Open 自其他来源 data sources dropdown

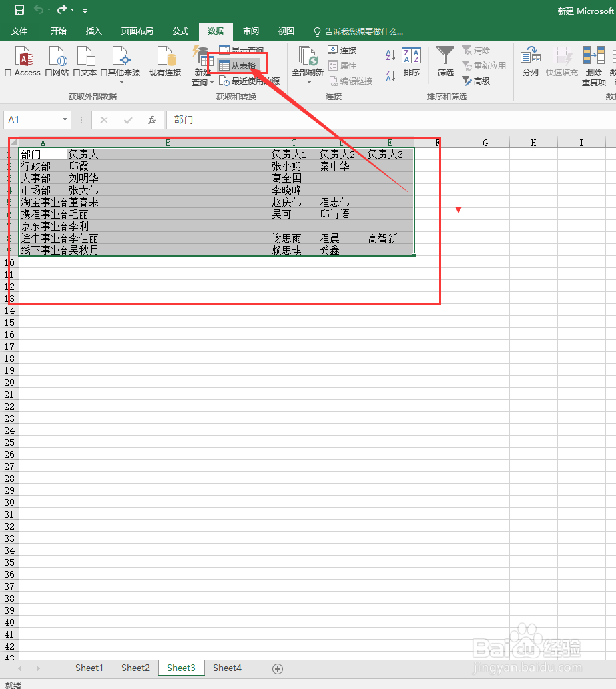(x=120, y=65)
